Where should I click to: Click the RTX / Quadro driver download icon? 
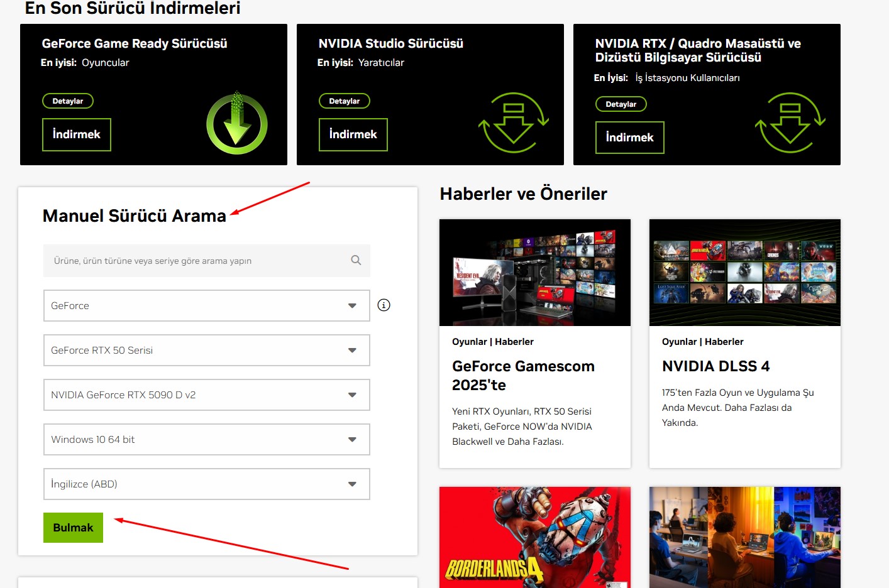tap(790, 123)
